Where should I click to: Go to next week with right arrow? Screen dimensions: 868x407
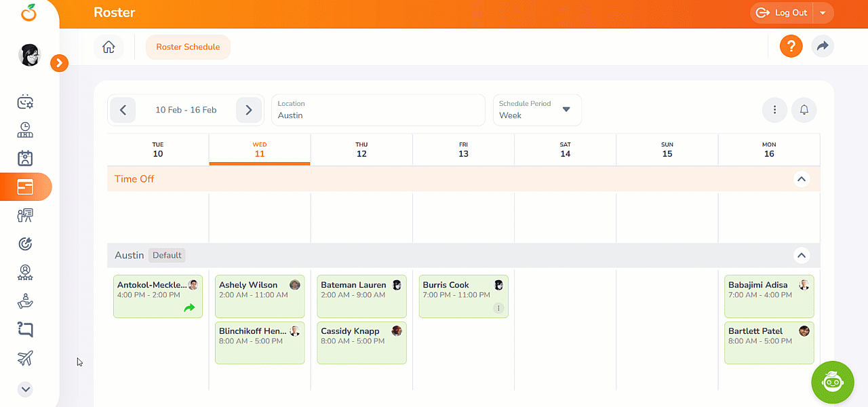249,110
